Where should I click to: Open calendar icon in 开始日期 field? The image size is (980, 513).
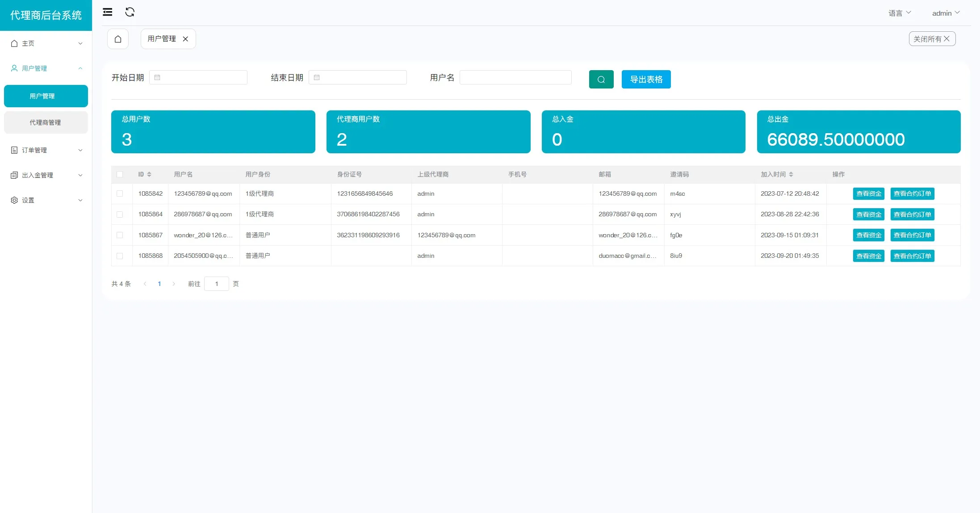(x=157, y=77)
